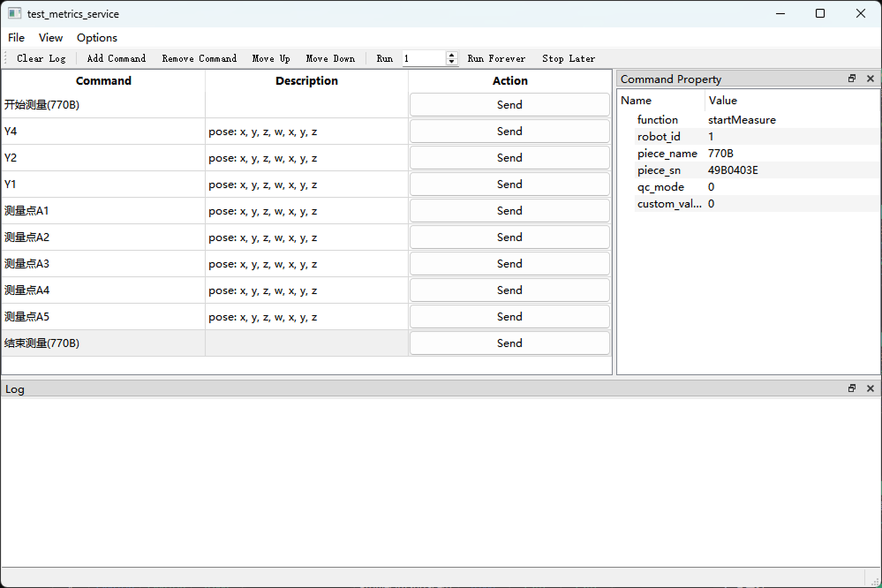The image size is (882, 588).
Task: Click the Stop Later button
Action: (568, 58)
